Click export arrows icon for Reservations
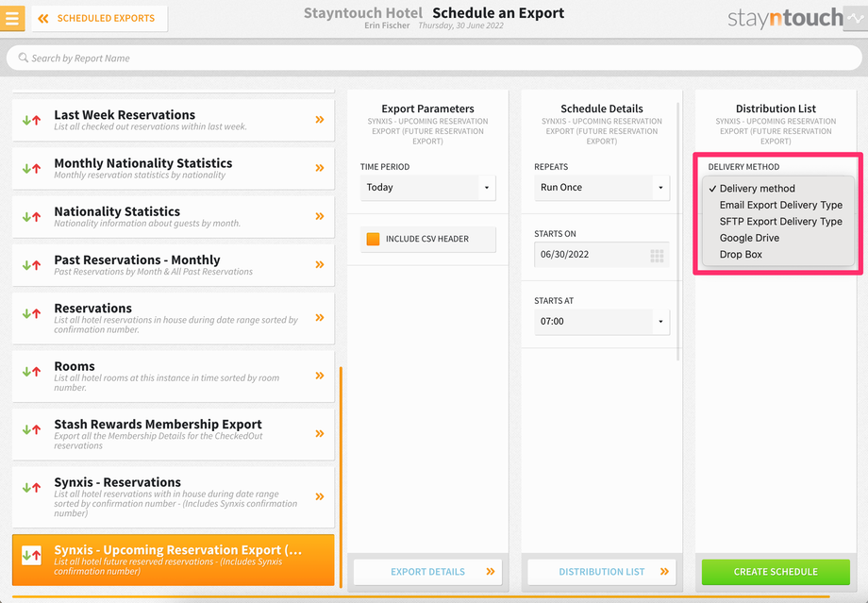This screenshot has width=868, height=603. point(31,313)
